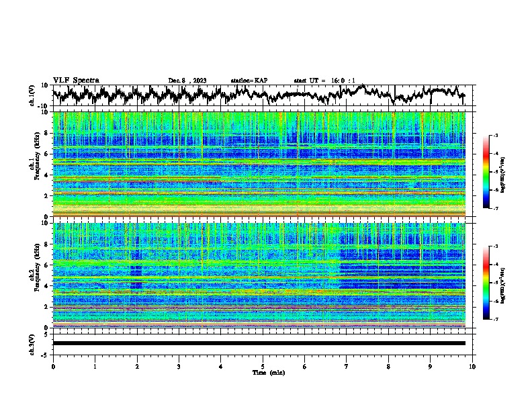Click the 'VLF Spectra' title text
Image resolution: width=532 pixels, height=411 pixels.
coord(76,81)
